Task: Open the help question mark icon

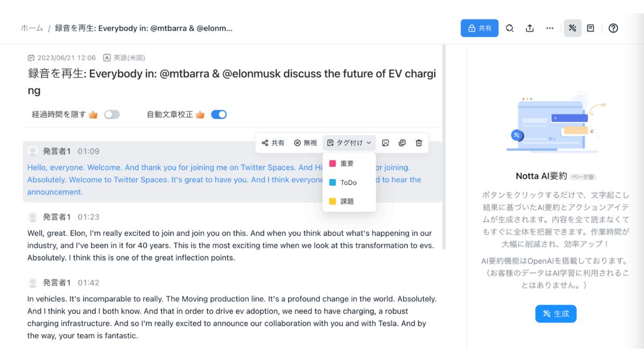Action: 613,28
